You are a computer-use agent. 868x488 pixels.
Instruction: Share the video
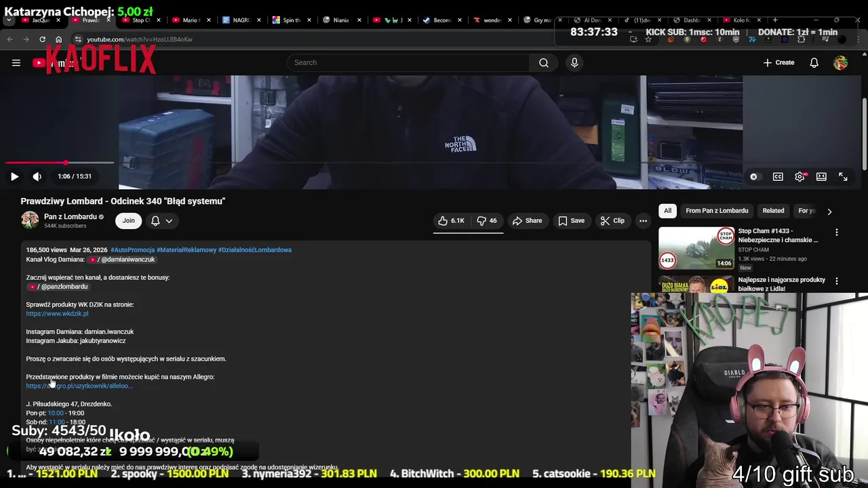coord(527,221)
